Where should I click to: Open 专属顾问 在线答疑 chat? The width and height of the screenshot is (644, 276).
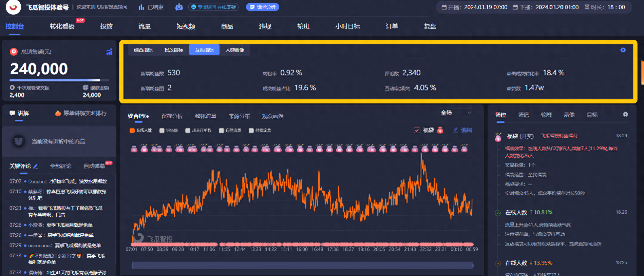click(213, 7)
